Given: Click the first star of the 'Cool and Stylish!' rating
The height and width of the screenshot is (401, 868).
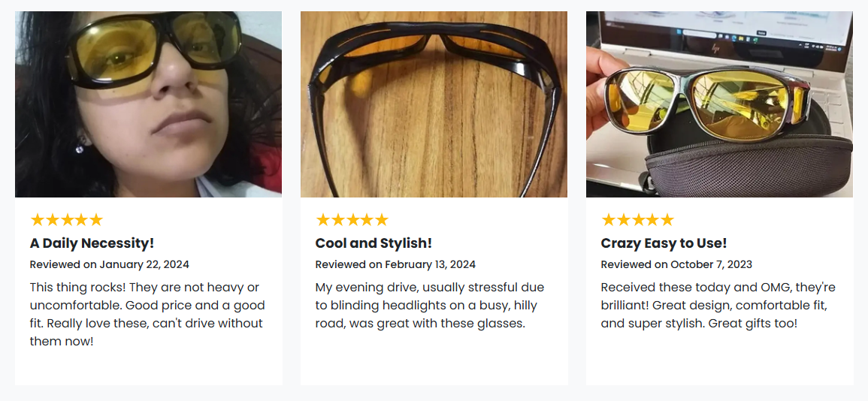Looking at the screenshot, I should 323,220.
